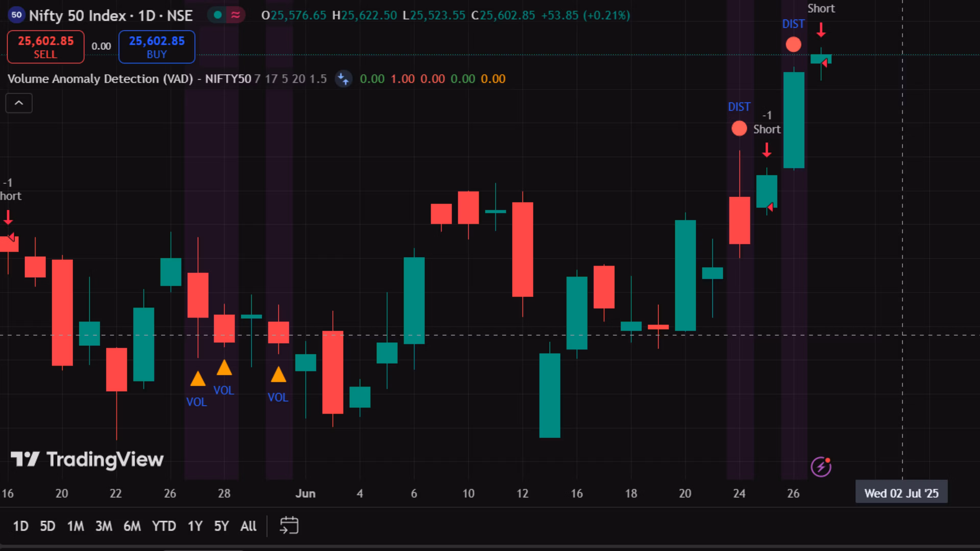Click the blue arrows icon on VAD indicator row
The image size is (980, 551).
(x=344, y=79)
